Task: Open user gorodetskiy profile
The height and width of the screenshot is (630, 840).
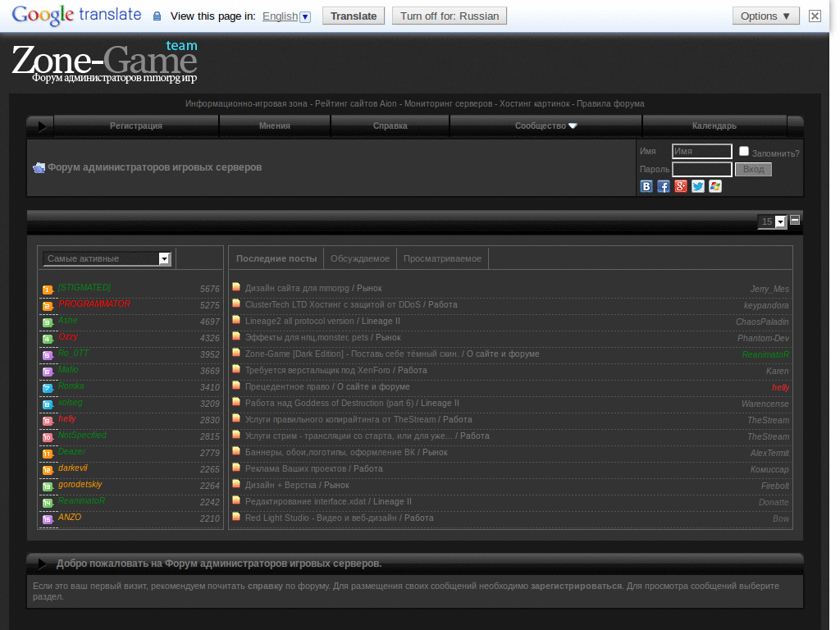Action: tap(80, 484)
